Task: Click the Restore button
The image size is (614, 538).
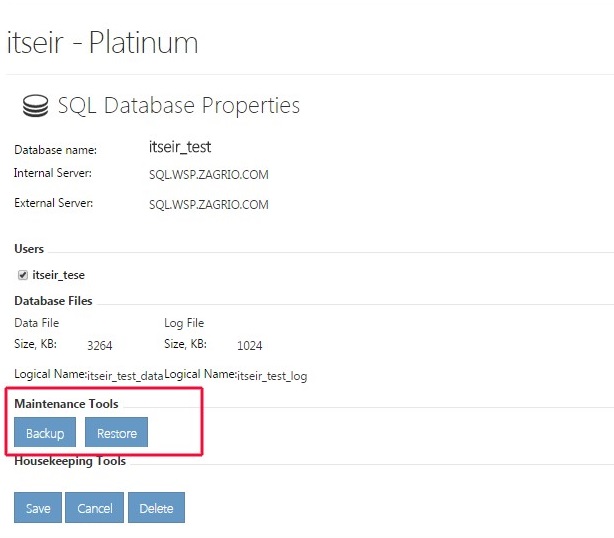Action: point(116,432)
